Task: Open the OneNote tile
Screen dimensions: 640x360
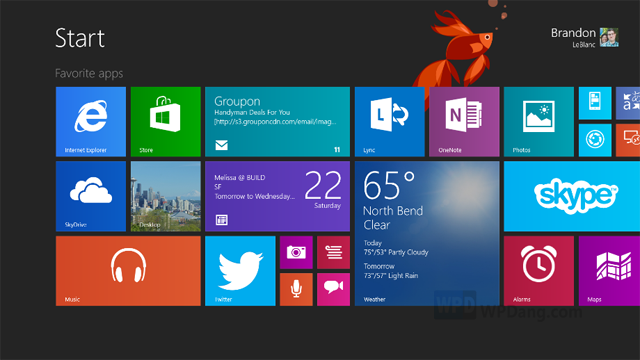Action: coord(464,122)
